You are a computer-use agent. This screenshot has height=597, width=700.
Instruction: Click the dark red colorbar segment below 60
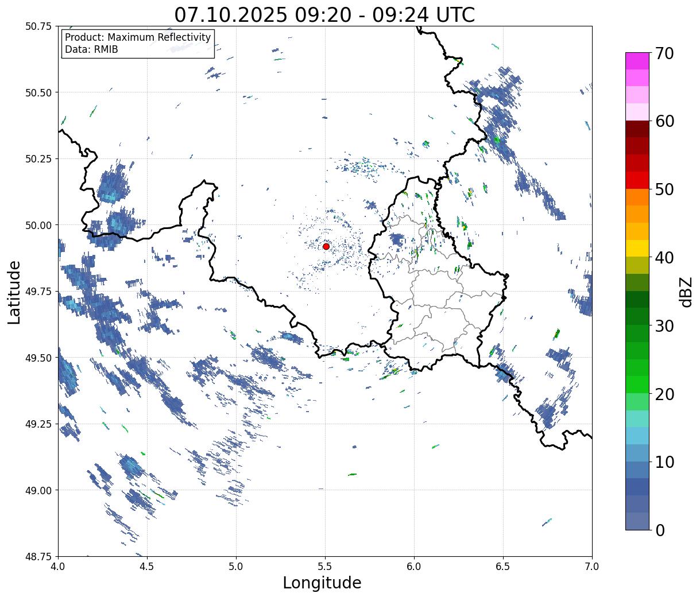[x=637, y=129]
